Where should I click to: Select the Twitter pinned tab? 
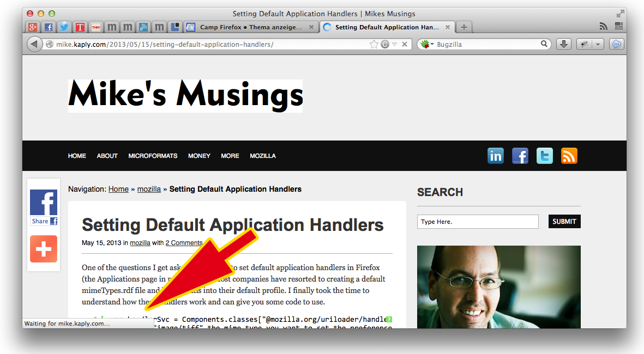coord(64,27)
